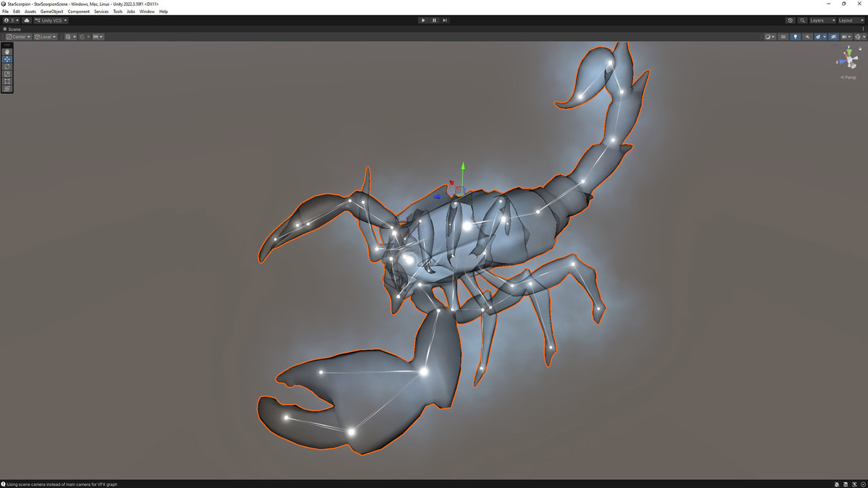This screenshot has width=868, height=488.
Task: Open the Services menu
Action: tap(101, 12)
